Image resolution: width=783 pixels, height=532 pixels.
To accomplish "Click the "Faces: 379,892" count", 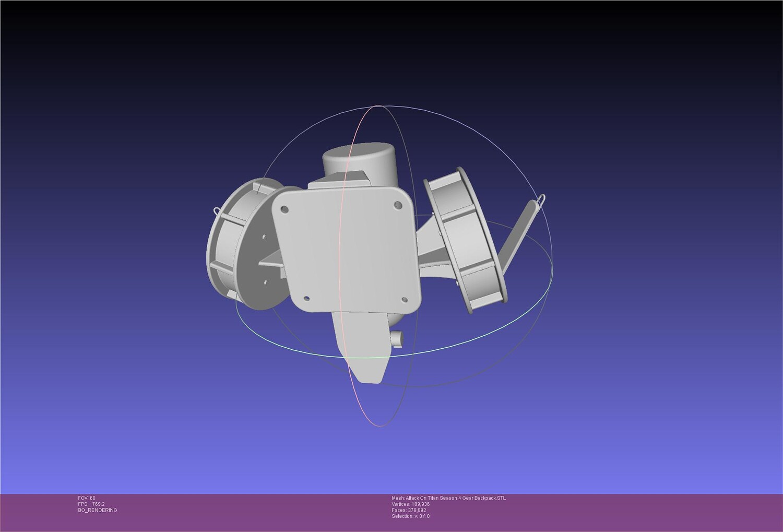I will [409, 510].
